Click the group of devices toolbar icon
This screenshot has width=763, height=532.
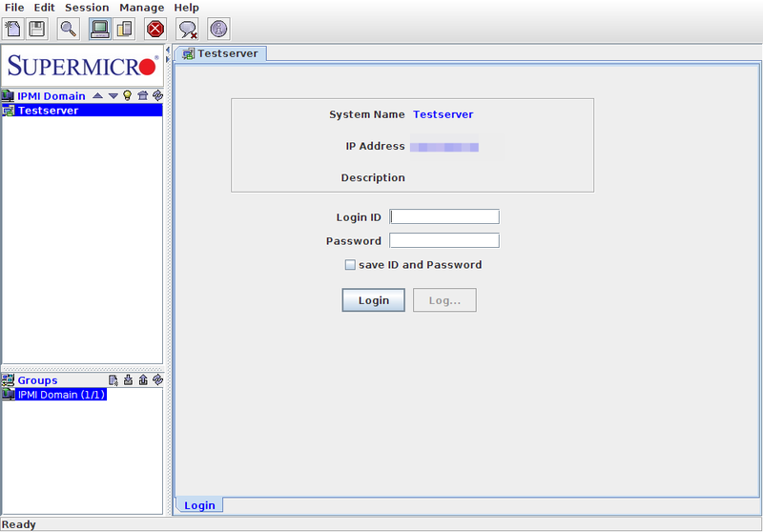point(125,30)
